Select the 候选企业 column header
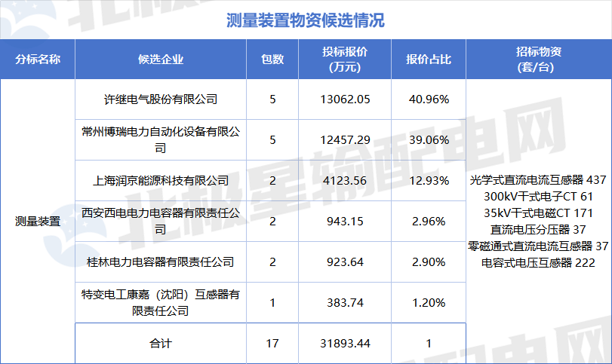This screenshot has height=364, width=612. tap(161, 60)
